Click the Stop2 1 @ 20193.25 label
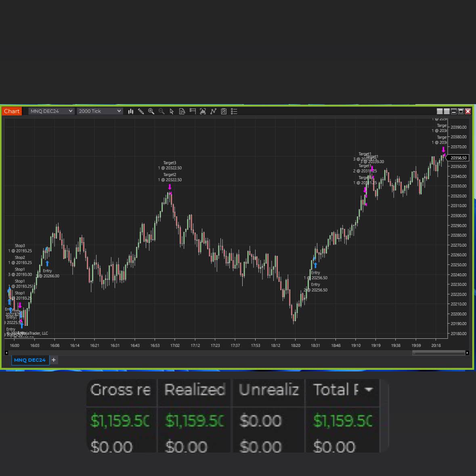Viewport: 476px width, 476px height. point(20,260)
